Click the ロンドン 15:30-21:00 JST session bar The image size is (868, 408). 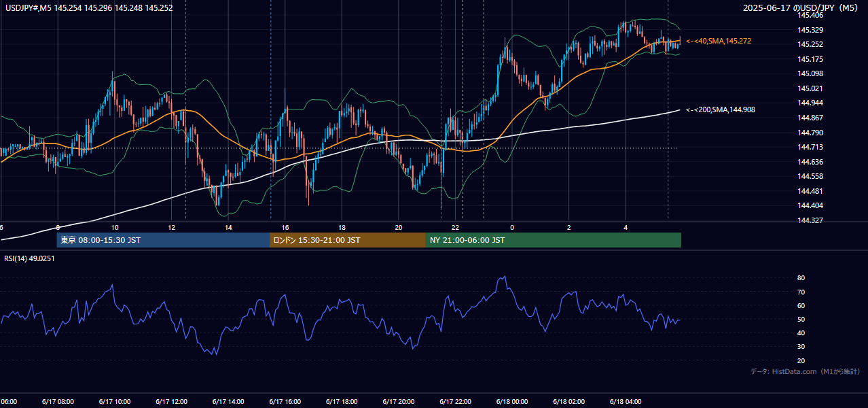tap(348, 240)
